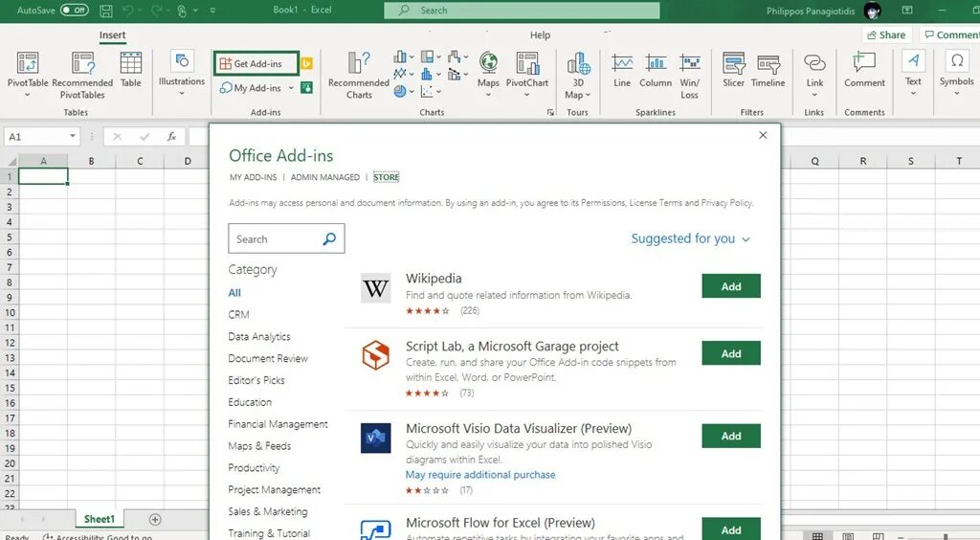Image resolution: width=980 pixels, height=540 pixels.
Task: Open the Name Box dropdown
Action: [x=73, y=136]
